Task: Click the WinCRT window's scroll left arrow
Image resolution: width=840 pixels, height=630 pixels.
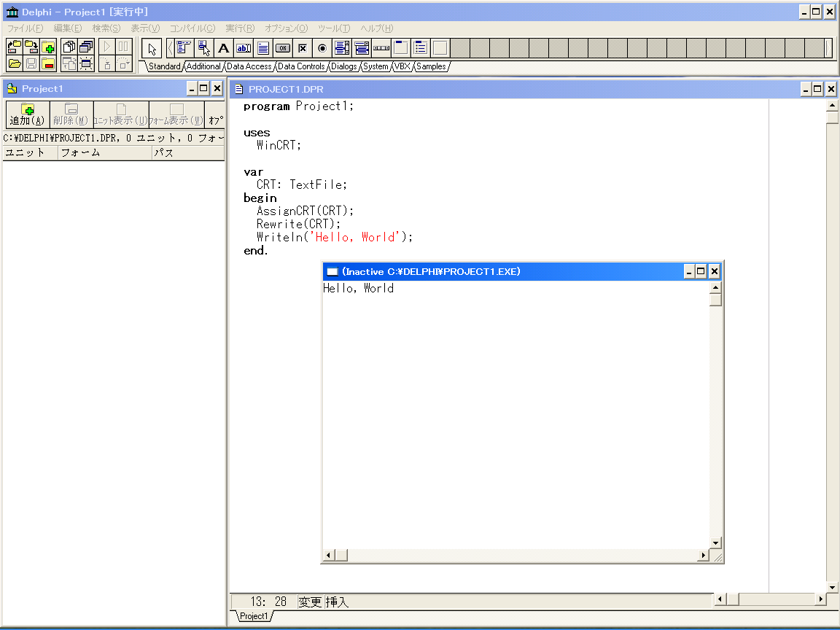Action: click(328, 555)
